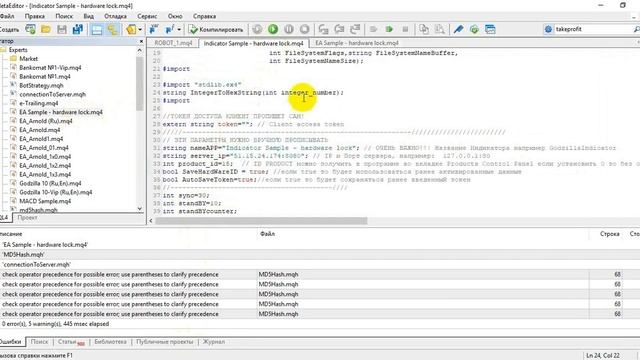Click the double-page copy toolbar icon

(x=424, y=29)
